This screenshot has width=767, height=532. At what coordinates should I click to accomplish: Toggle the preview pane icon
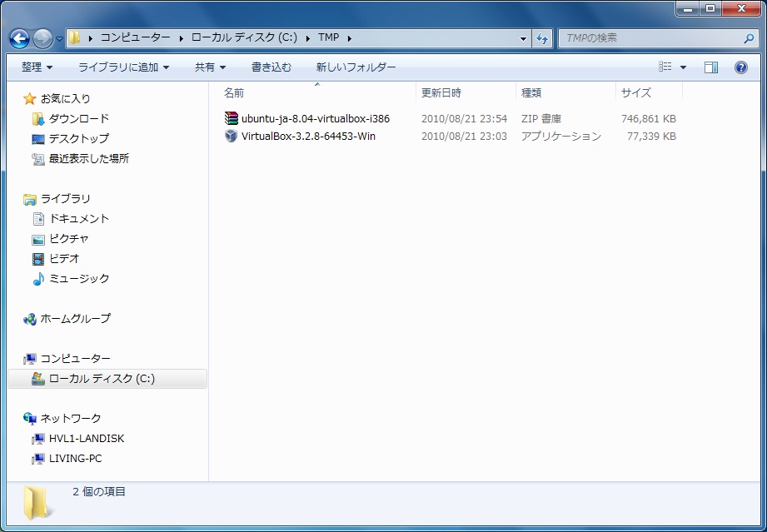(710, 67)
